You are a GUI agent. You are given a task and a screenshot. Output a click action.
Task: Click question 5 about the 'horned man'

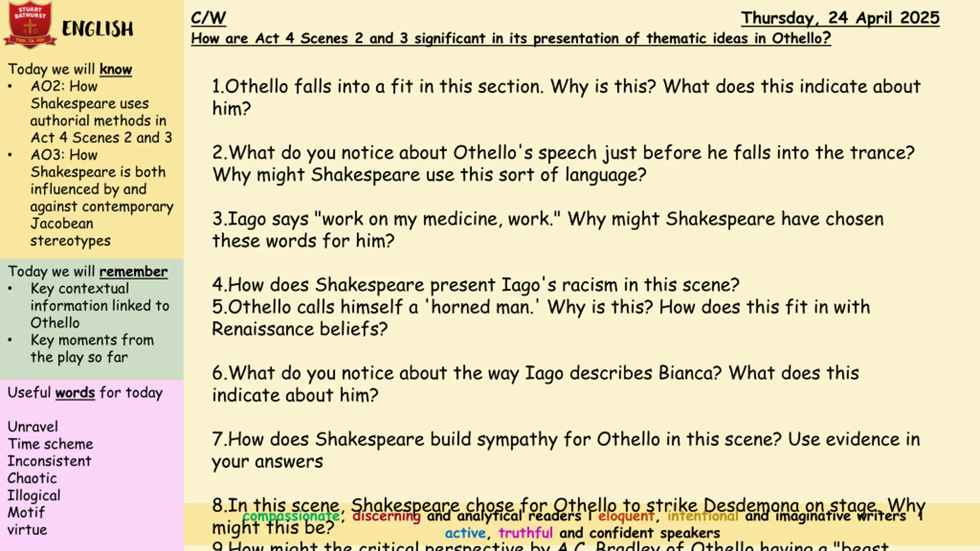[x=541, y=318]
